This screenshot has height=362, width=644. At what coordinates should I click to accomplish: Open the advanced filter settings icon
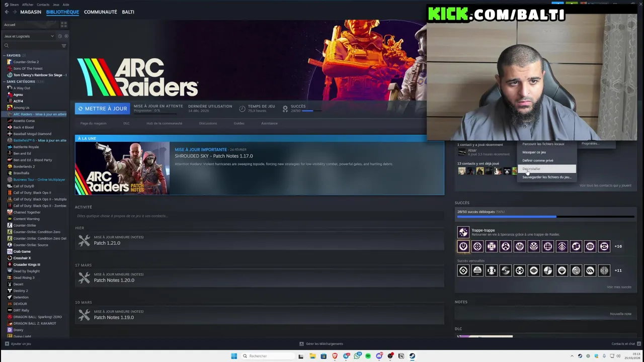[x=63, y=46]
